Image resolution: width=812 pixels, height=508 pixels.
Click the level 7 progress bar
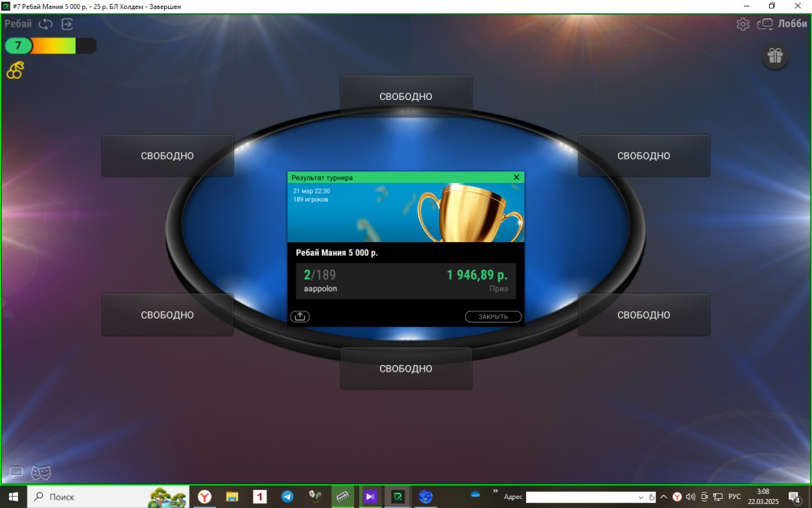click(50, 46)
